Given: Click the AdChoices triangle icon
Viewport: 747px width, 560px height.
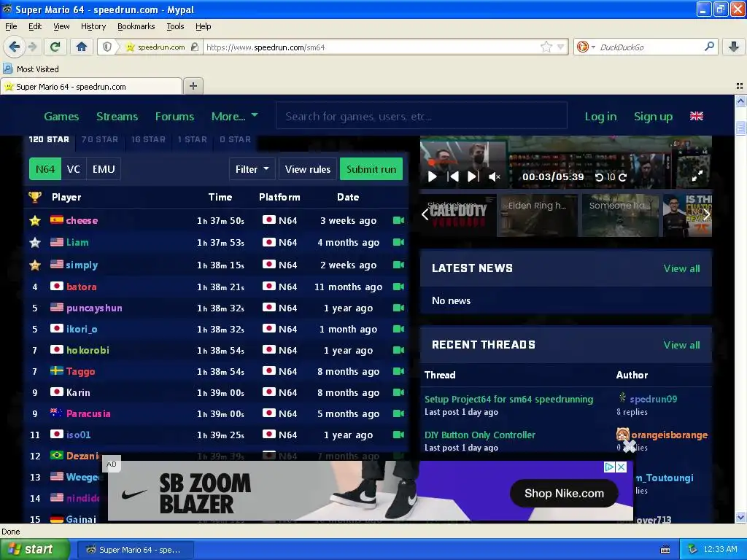Looking at the screenshot, I should pos(609,467).
